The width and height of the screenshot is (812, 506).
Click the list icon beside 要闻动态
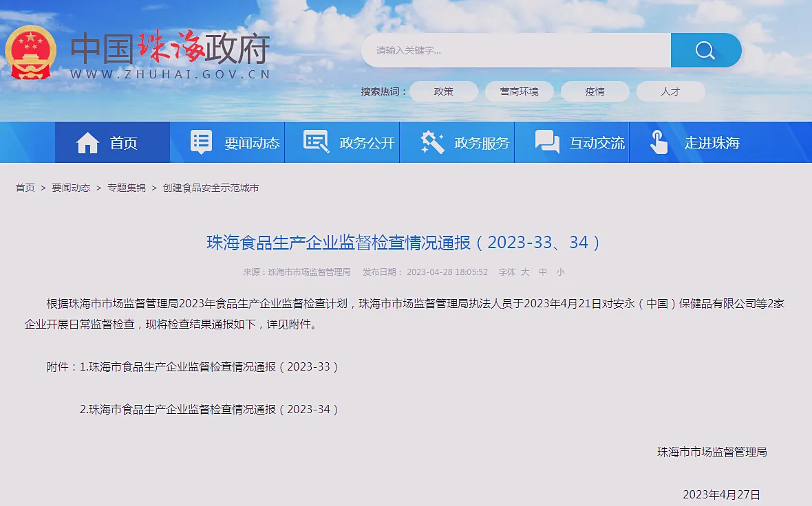(x=202, y=142)
